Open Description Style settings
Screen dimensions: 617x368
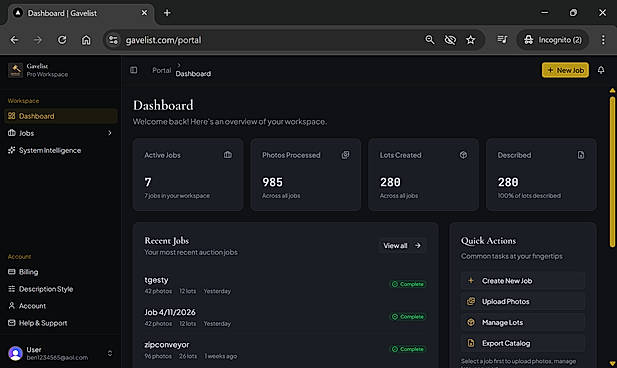click(61, 289)
